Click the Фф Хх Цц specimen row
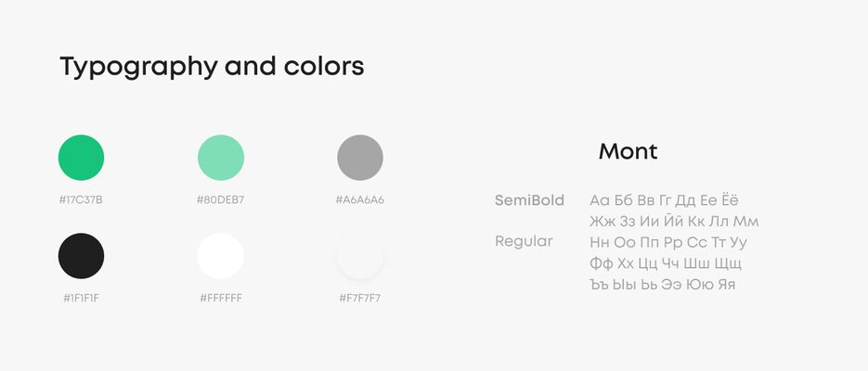The image size is (868, 371). click(666, 263)
